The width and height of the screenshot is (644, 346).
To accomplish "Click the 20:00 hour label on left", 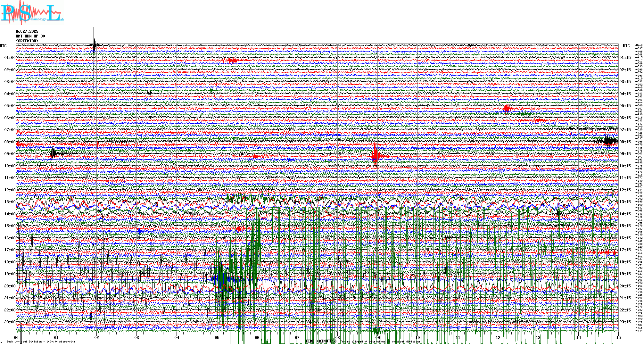I will point(10,286).
